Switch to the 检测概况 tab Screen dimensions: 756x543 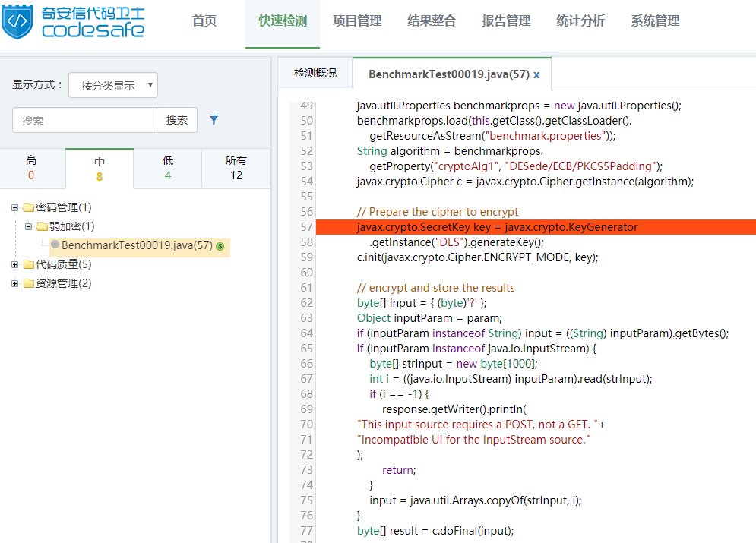(x=315, y=74)
